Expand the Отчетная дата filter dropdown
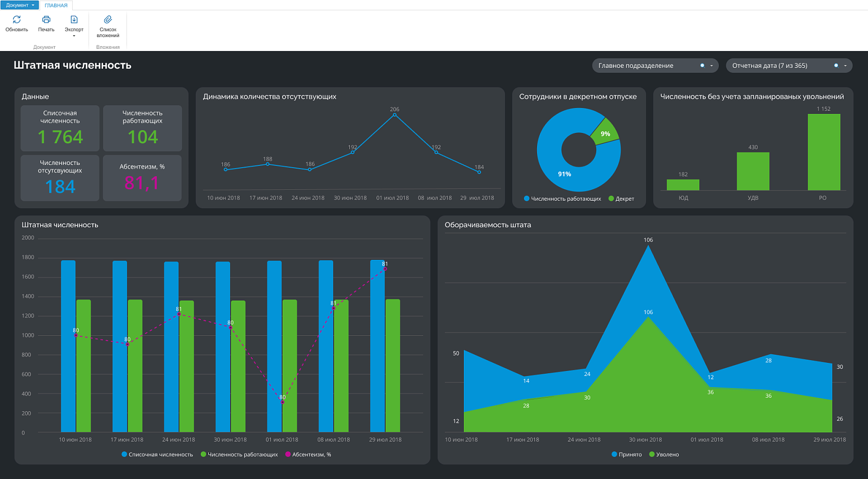This screenshot has height=479, width=868. (845, 66)
